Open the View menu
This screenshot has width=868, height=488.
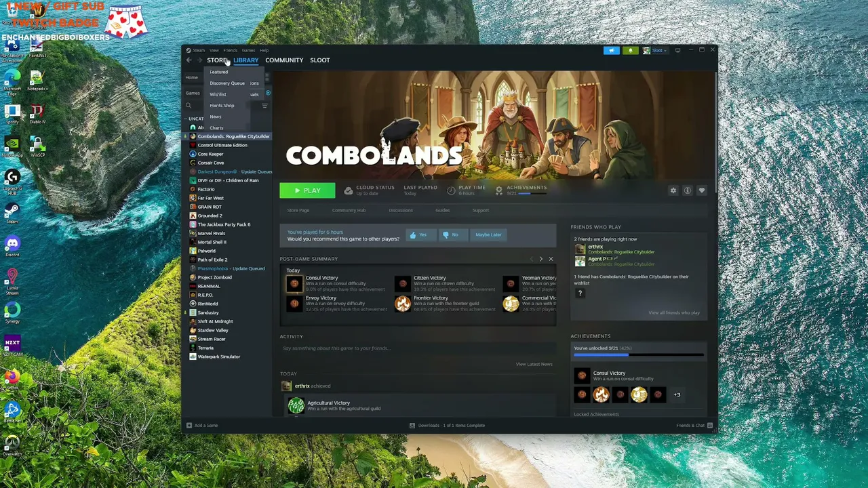pos(214,50)
